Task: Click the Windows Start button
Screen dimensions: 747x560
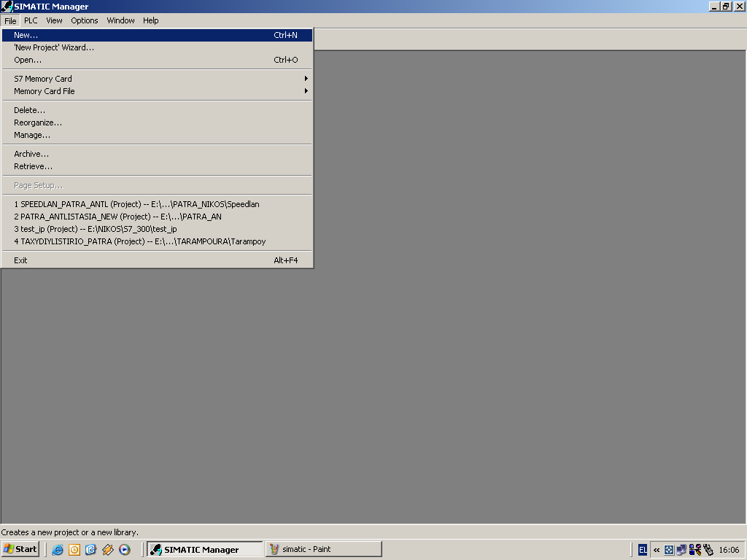Action: (20, 549)
